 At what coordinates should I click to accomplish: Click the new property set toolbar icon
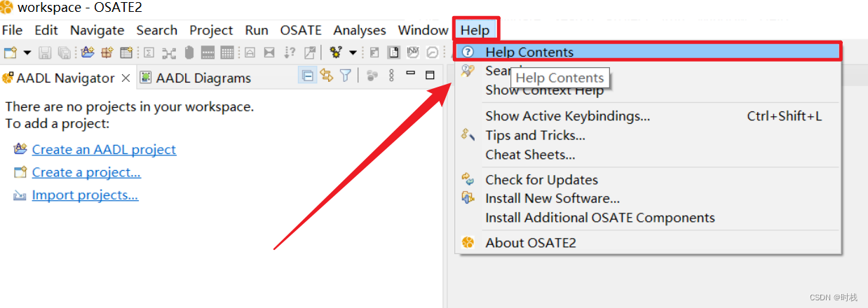coord(126,52)
